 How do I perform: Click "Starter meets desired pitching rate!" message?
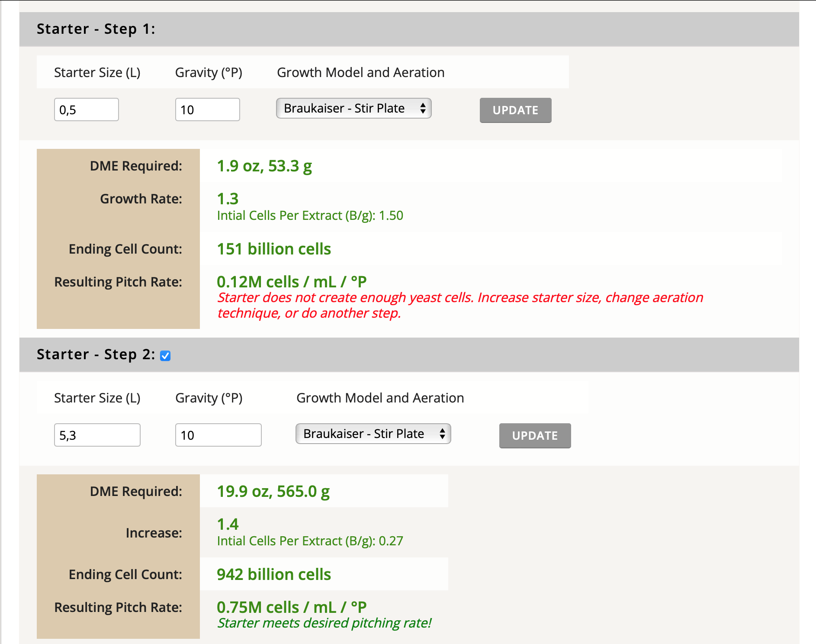coord(324,623)
